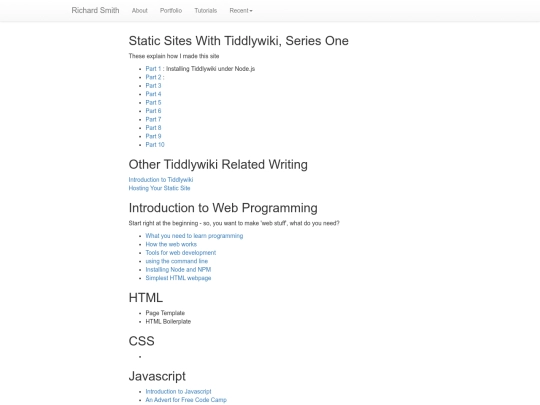Open What you need to learn programming
The height and width of the screenshot is (405, 540).
[194, 236]
